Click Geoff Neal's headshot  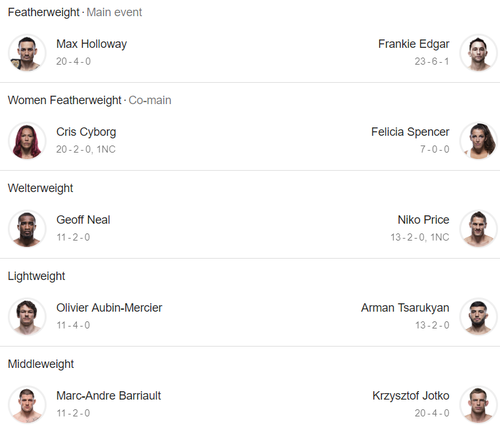click(27, 229)
